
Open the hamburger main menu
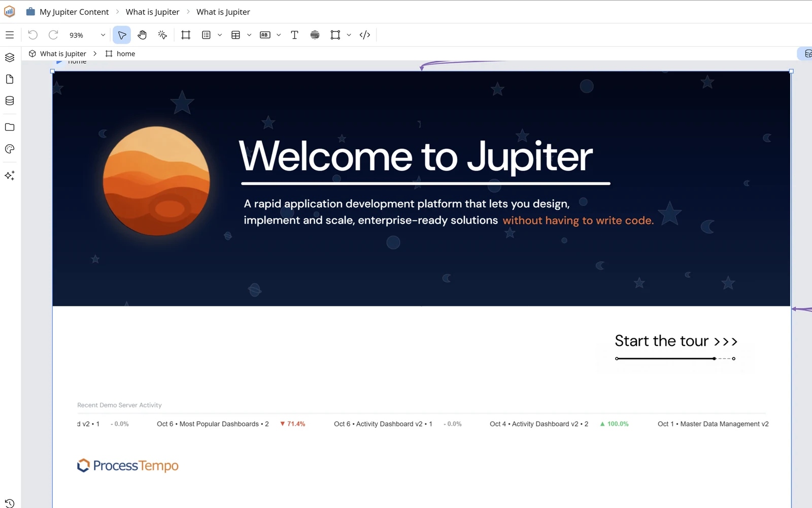(10, 35)
